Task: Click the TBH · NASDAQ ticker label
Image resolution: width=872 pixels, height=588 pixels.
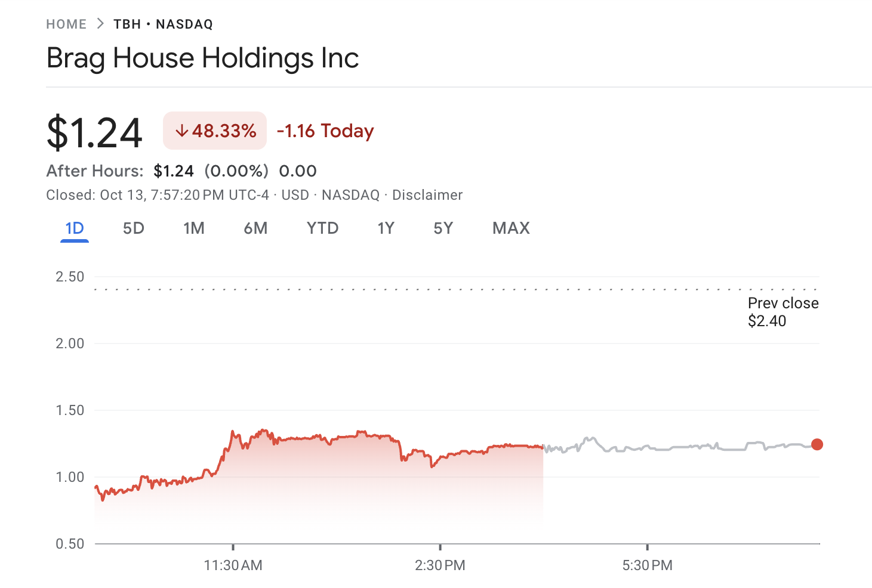Action: [162, 24]
